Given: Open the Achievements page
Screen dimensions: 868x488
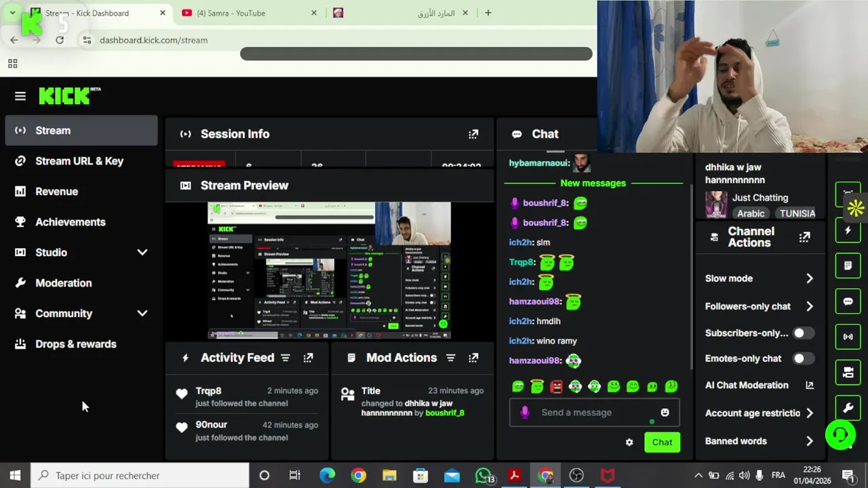Looking at the screenshot, I should point(81,222).
